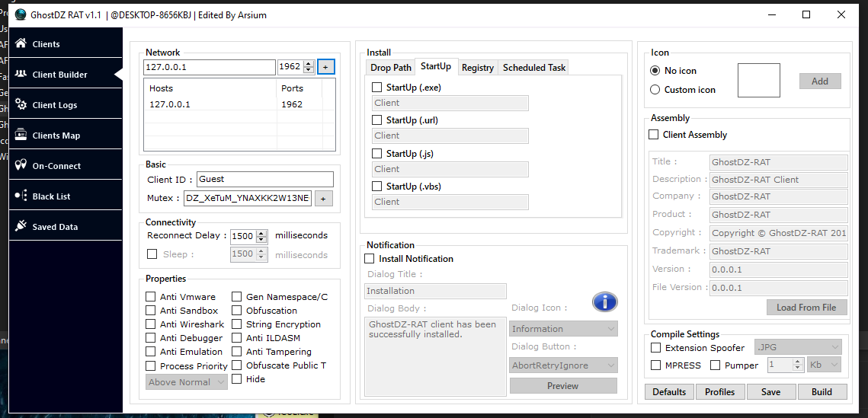Open the Scheduled Task tab
868x418 pixels.
pyautogui.click(x=534, y=68)
